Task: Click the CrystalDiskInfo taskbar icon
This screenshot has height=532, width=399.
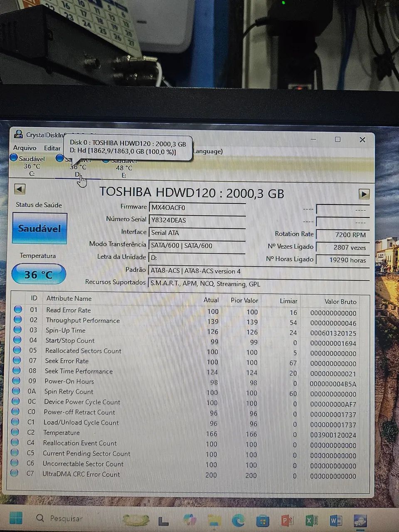Action: click(x=360, y=520)
